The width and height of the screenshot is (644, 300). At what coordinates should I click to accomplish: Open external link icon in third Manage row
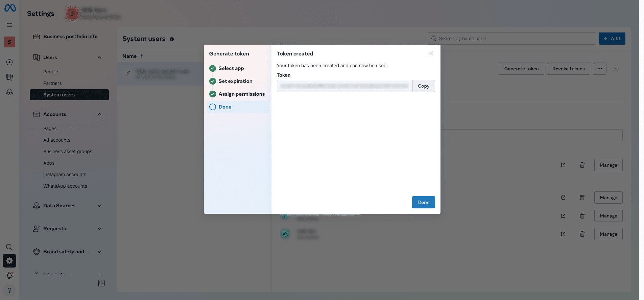tap(563, 216)
